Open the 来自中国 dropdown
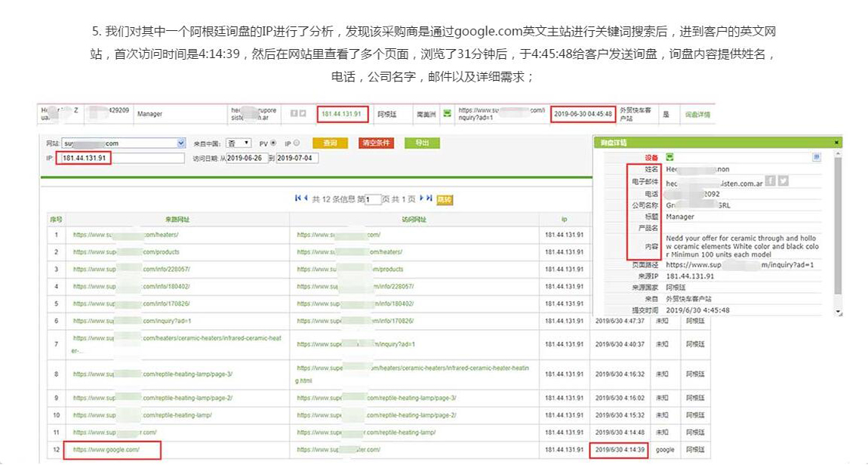The height and width of the screenshot is (468, 868). coord(239,143)
